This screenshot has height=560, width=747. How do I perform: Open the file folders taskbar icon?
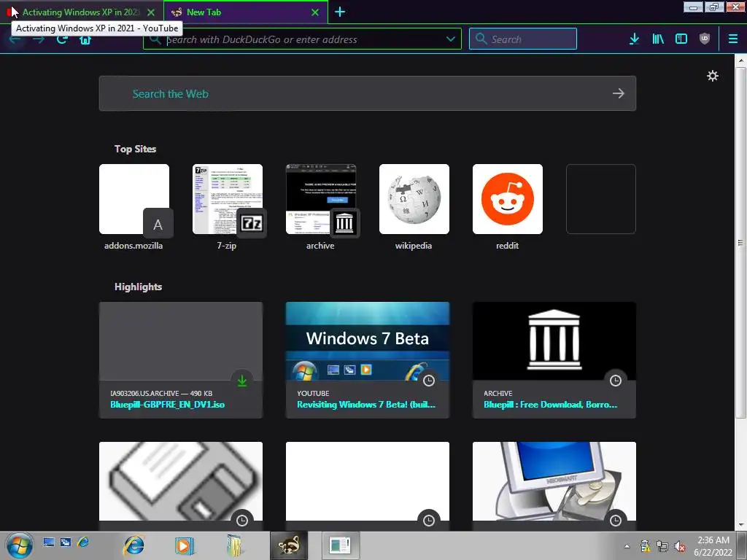pyautogui.click(x=234, y=545)
